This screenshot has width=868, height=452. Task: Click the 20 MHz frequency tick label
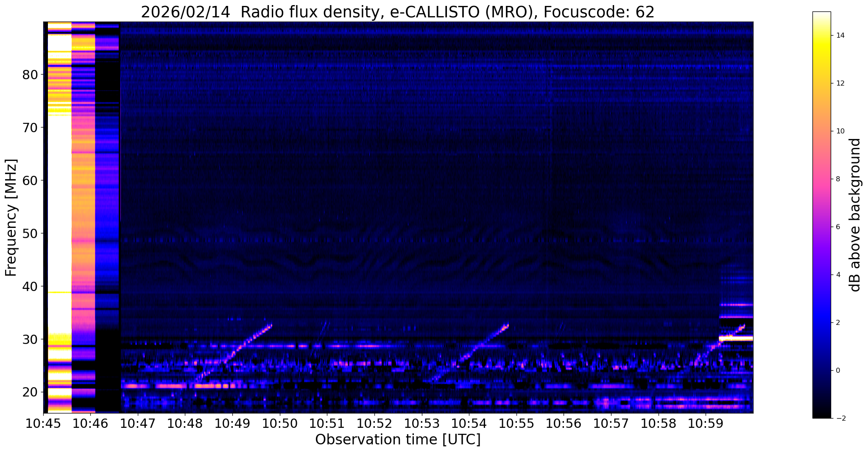30,392
